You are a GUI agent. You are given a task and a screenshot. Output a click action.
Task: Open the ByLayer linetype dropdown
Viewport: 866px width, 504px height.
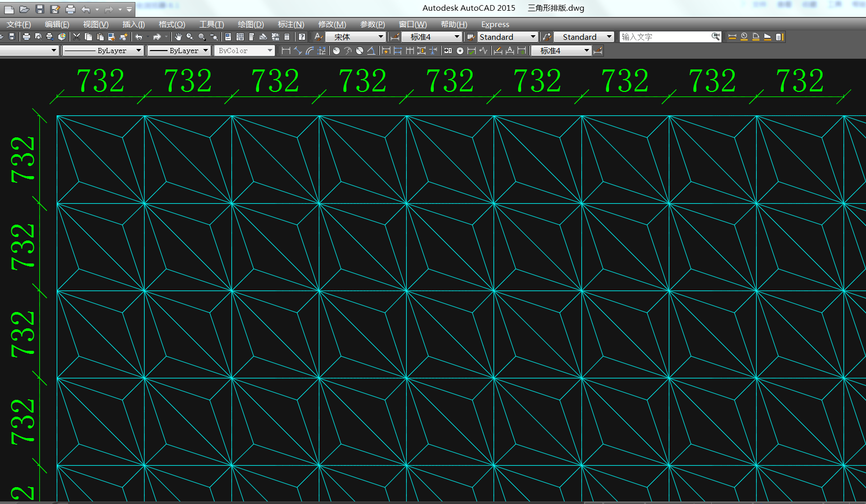click(138, 51)
